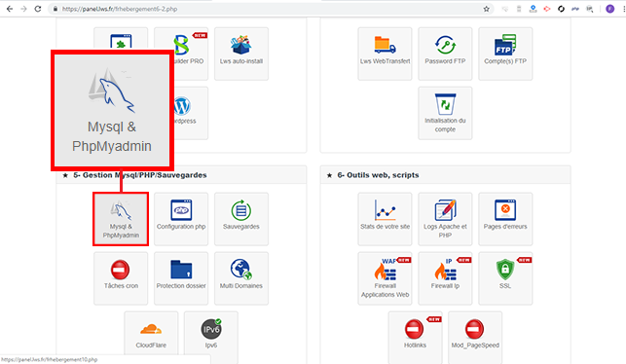Click the red extension icon in toolbar
626x364 pixels.
click(547, 9)
